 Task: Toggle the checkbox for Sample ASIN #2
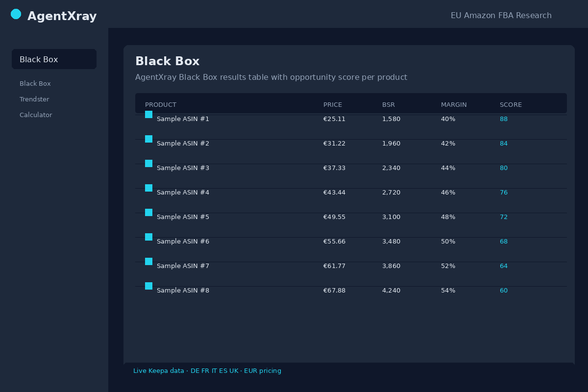click(x=148, y=139)
